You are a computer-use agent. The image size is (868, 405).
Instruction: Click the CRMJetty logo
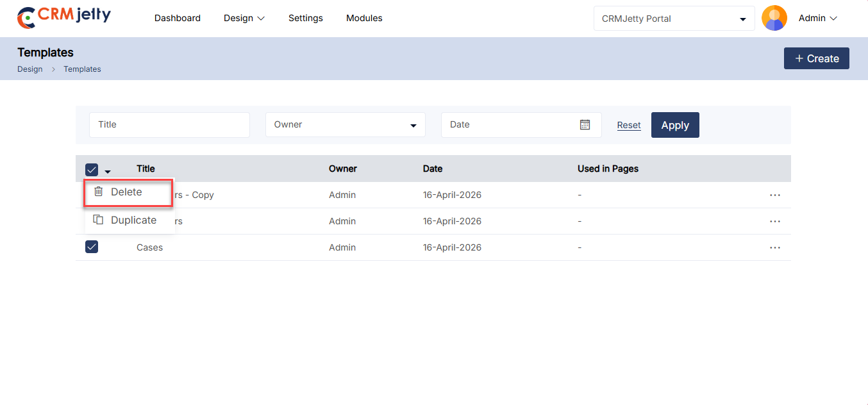click(x=63, y=18)
